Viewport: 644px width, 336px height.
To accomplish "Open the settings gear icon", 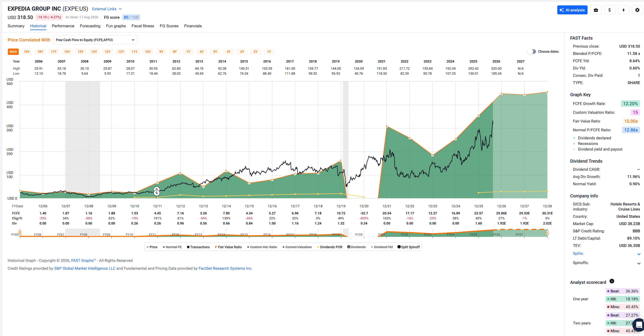I will pyautogui.click(x=637, y=10).
